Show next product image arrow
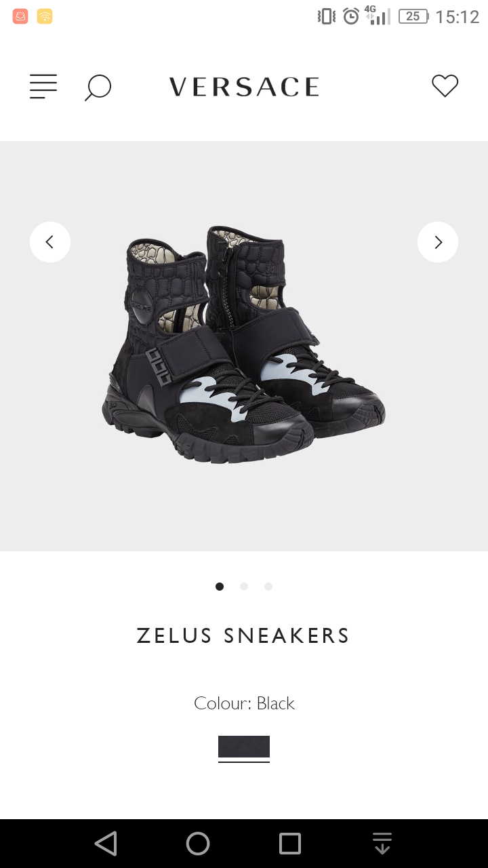The image size is (488, 868). 438,242
